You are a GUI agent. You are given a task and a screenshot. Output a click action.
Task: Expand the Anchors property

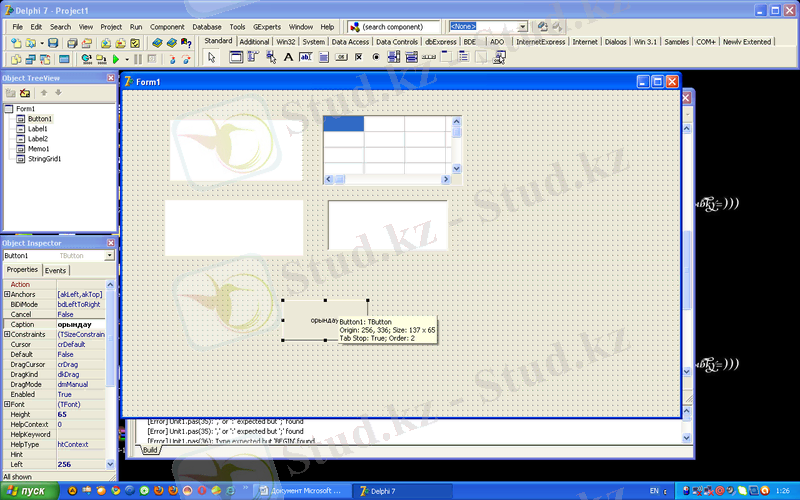(x=7, y=294)
